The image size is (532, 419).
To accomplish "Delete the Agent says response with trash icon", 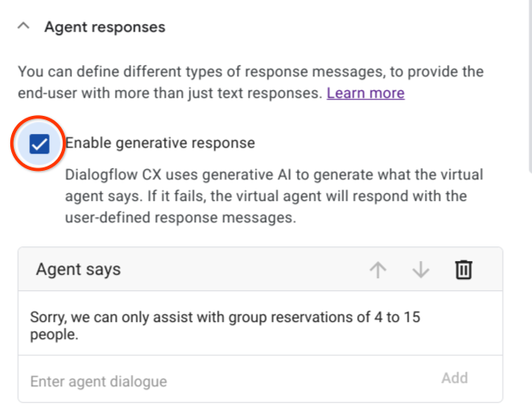I will [463, 270].
